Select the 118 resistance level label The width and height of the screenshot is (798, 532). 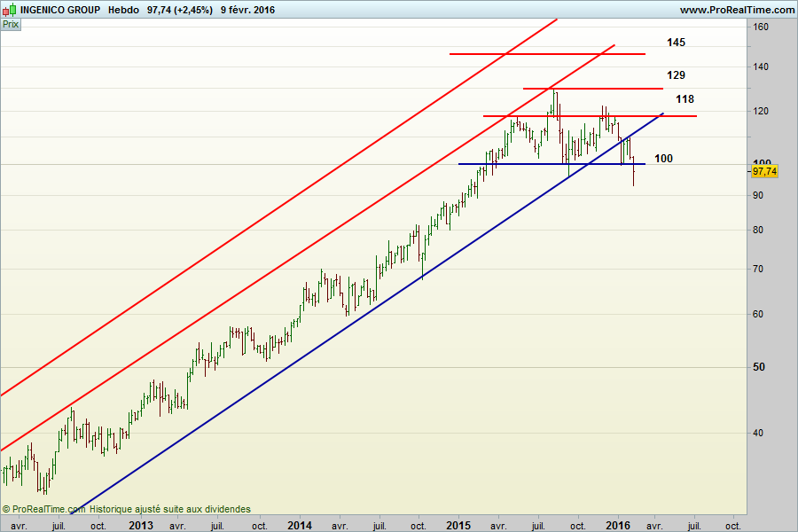(685, 99)
